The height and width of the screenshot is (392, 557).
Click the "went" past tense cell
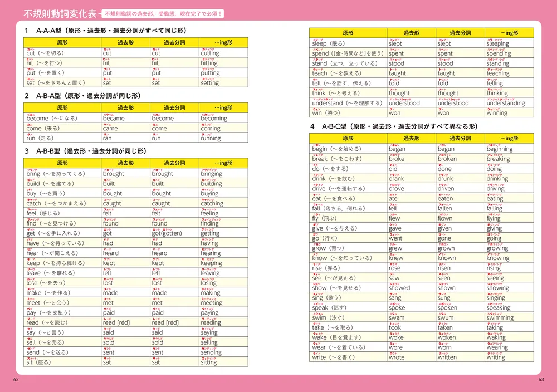395,238
